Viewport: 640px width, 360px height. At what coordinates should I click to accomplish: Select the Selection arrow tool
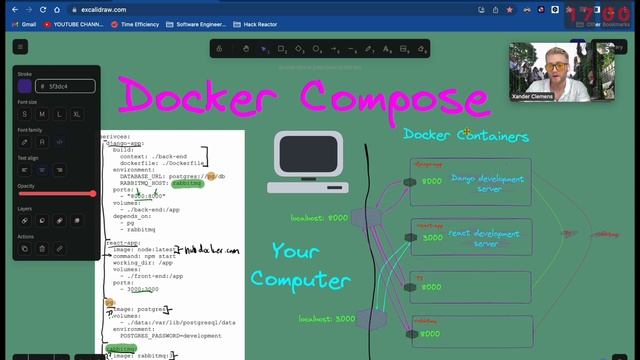(x=264, y=49)
